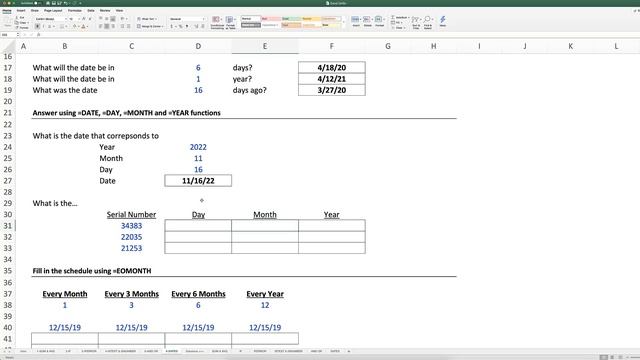Apply percent style
The image size is (640, 360).
pos(181,26)
